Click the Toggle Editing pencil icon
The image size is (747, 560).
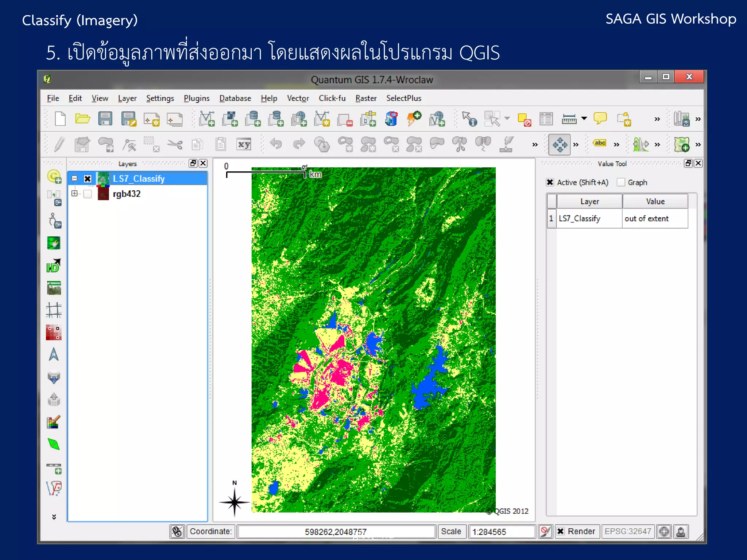tap(59, 144)
